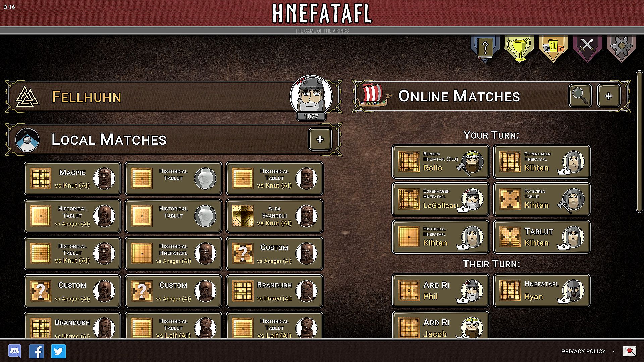
Task: Create a new local match
Action: (320, 139)
